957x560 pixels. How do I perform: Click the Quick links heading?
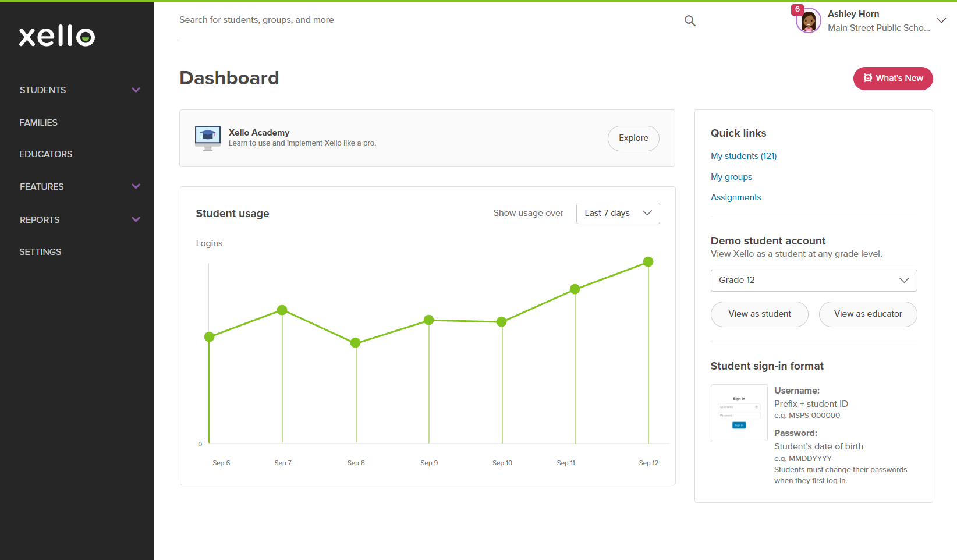(738, 133)
